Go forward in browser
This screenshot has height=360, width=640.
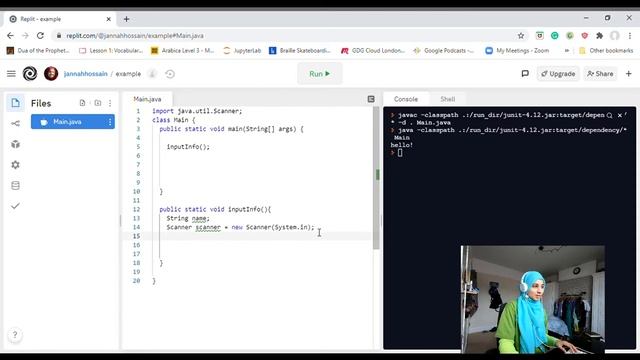[25, 36]
